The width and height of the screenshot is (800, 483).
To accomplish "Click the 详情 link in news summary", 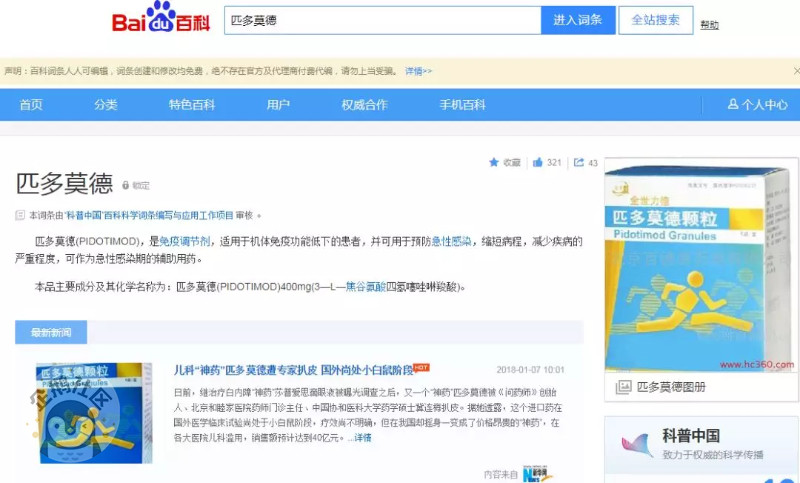I will pyautogui.click(x=363, y=438).
